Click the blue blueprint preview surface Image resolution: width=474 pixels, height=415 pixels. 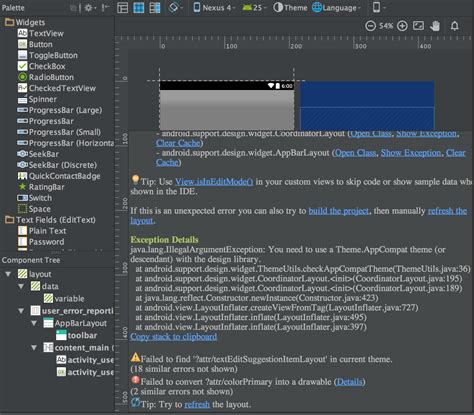tap(367, 105)
